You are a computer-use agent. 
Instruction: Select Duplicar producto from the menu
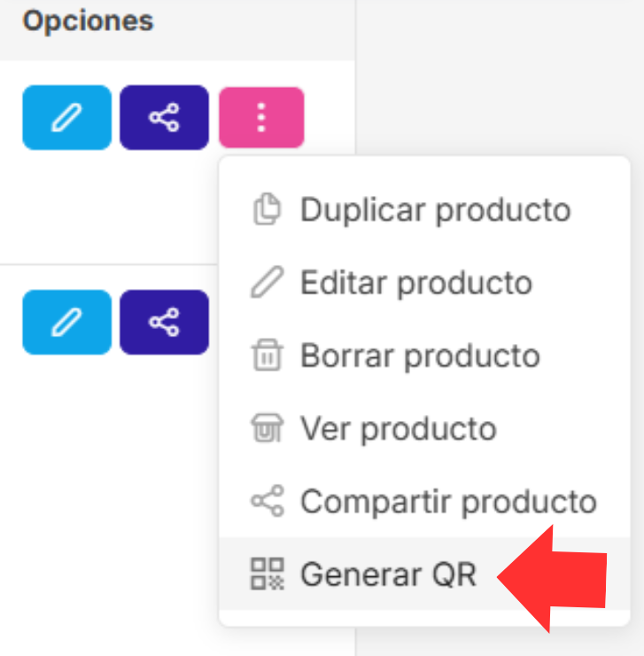tap(435, 210)
